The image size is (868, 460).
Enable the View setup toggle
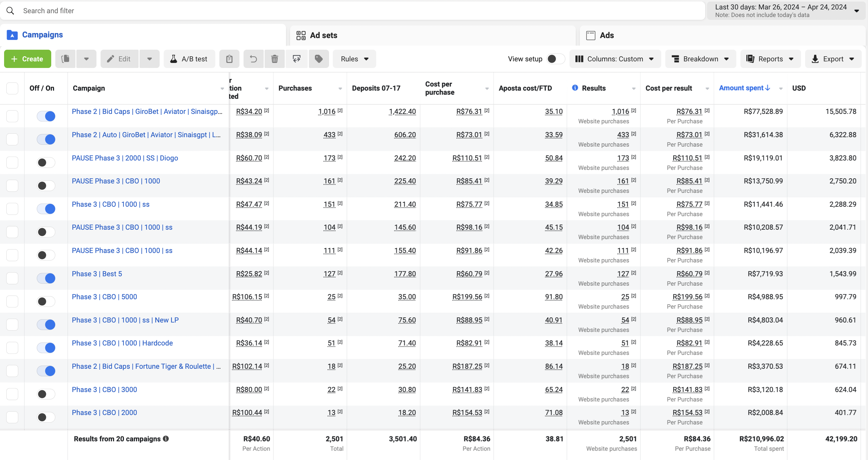tap(555, 59)
